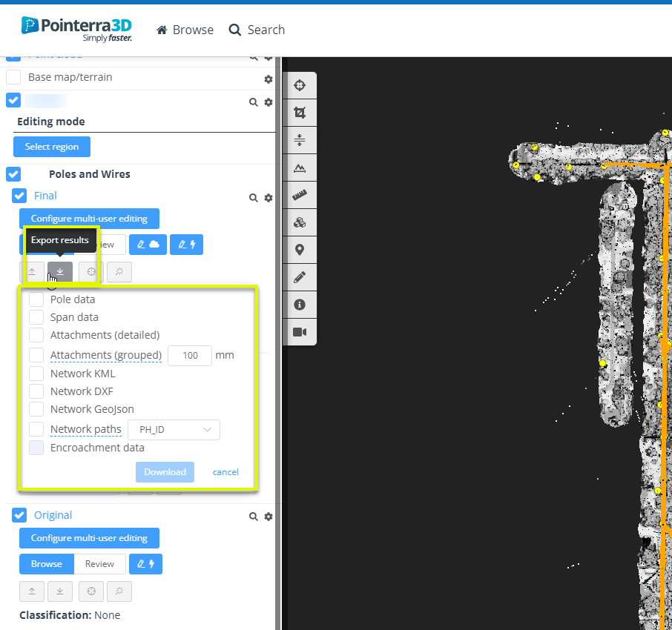Click the upload icon under Original
The image size is (672, 630).
(32, 591)
